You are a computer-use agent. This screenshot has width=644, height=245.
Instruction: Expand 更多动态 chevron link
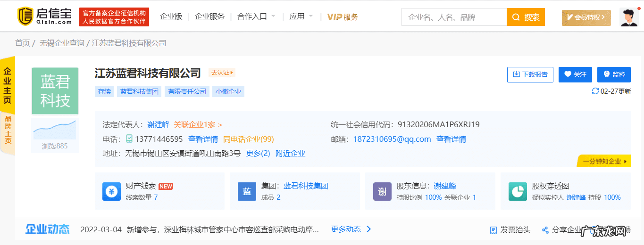tap(351, 229)
